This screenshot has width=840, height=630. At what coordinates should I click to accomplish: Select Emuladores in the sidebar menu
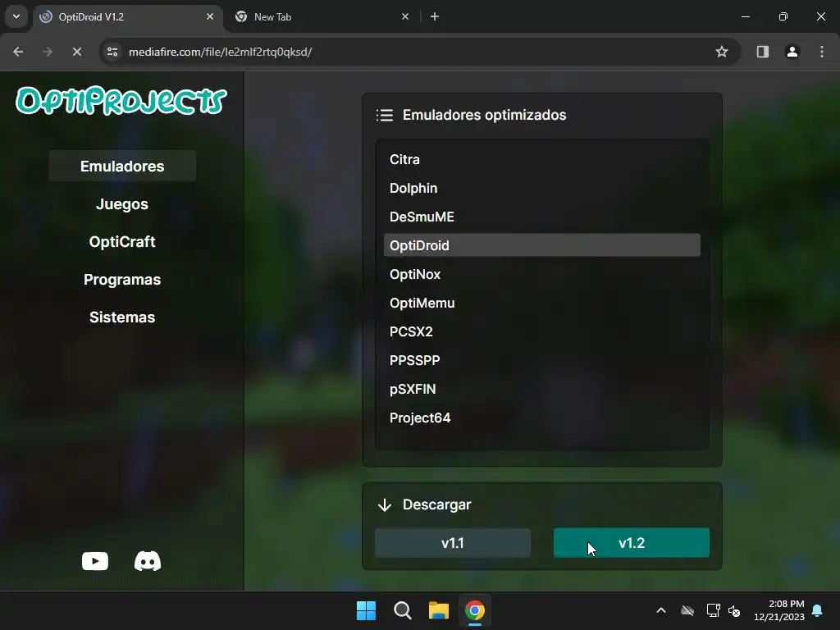coord(122,166)
